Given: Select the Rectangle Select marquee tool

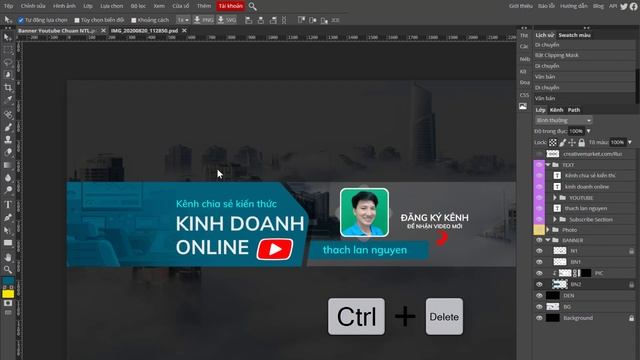Looking at the screenshot, I should point(8,50).
